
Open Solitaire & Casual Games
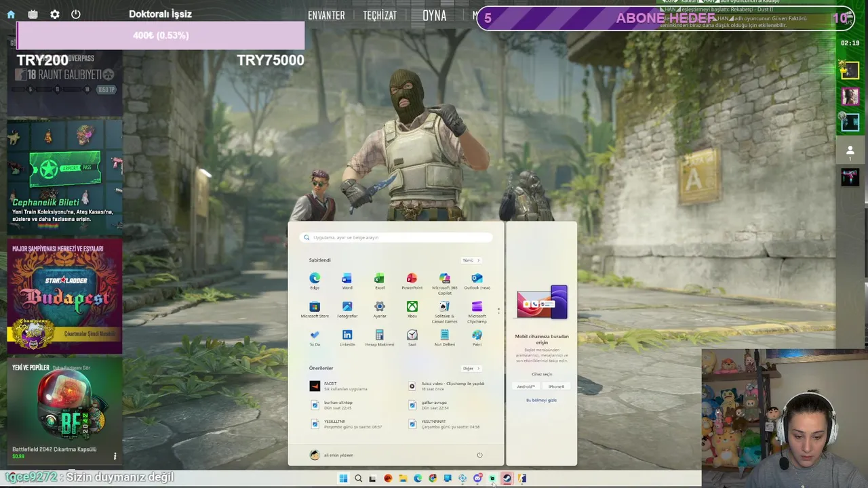[x=444, y=312]
